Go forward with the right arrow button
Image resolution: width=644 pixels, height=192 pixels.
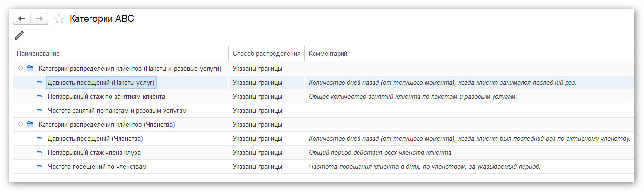point(39,18)
